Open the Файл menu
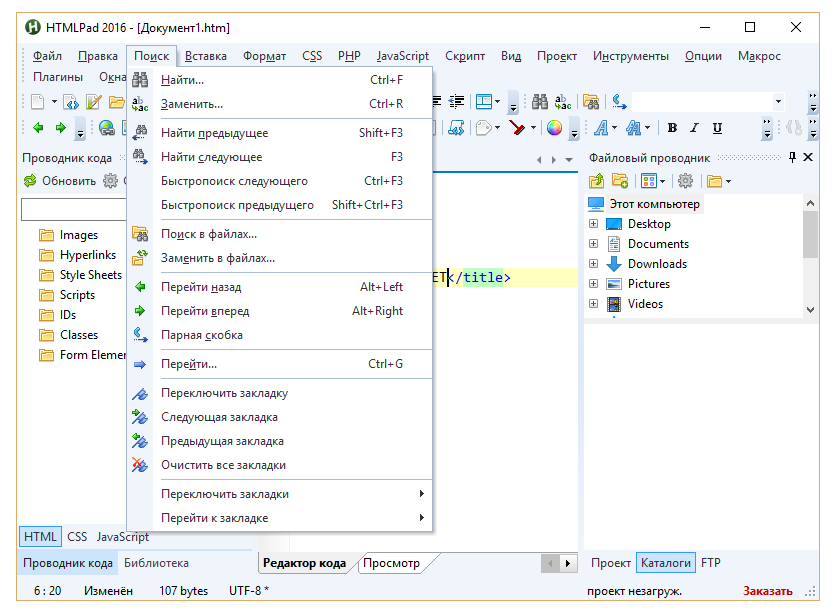This screenshot has width=840, height=615. [x=47, y=56]
